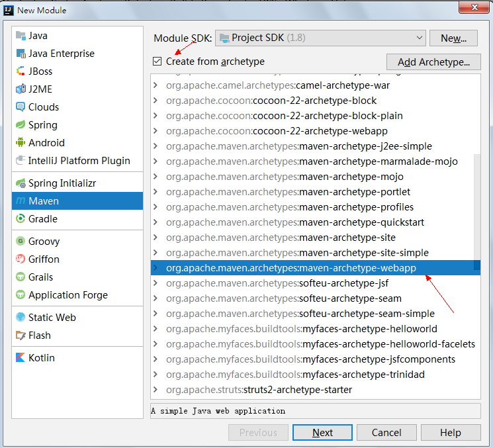Click the Next button
The height and width of the screenshot is (448, 493).
(322, 433)
